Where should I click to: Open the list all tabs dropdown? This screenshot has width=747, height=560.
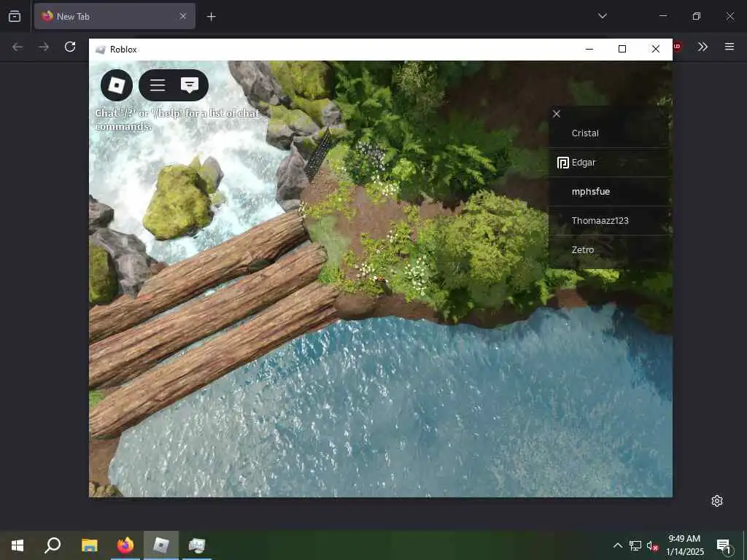tap(602, 16)
